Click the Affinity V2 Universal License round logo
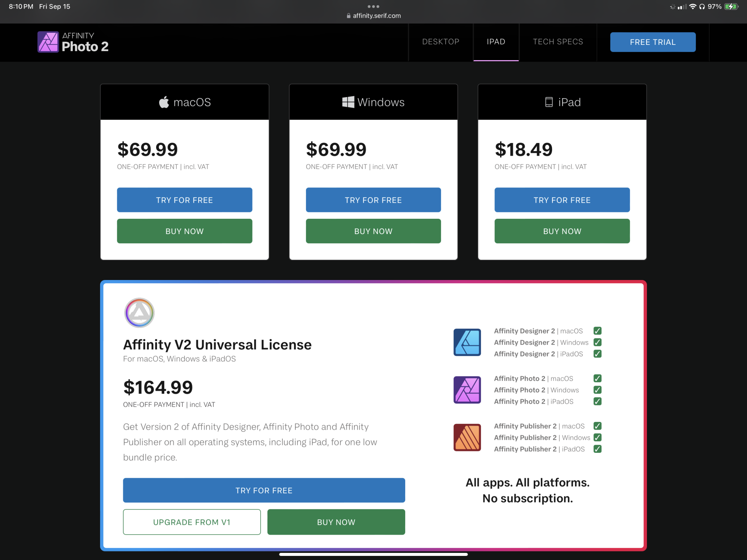This screenshot has height=560, width=747. coord(139,313)
